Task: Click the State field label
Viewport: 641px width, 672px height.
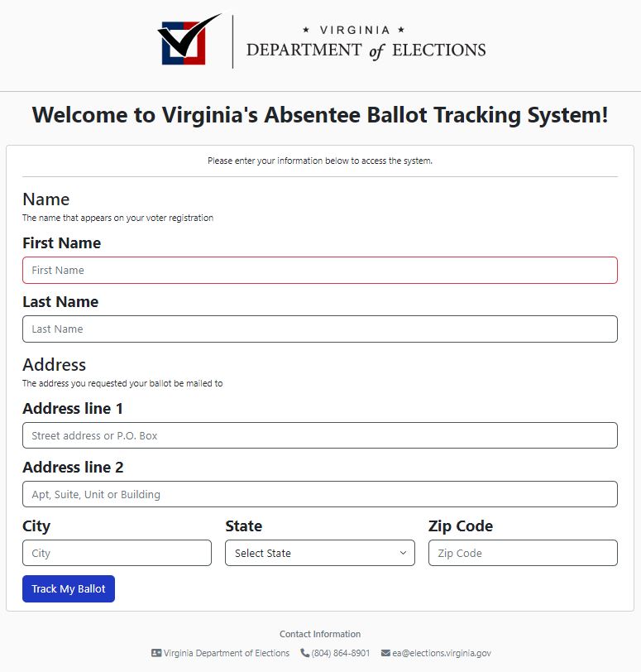Action: 243,526
